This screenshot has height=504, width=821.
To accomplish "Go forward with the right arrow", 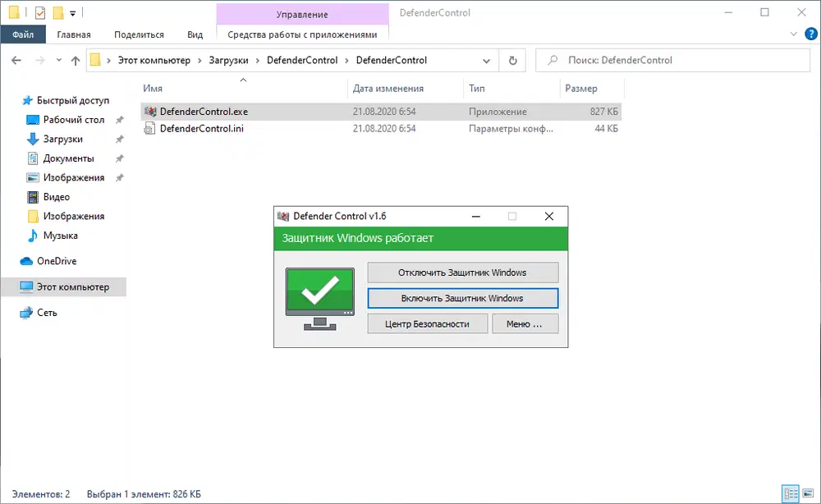I will tap(39, 60).
